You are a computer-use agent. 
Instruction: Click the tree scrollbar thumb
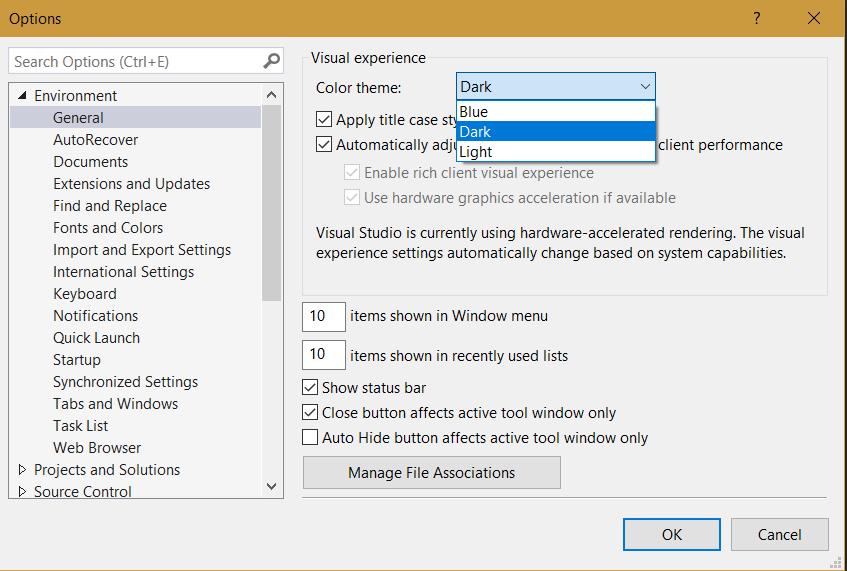pos(272,203)
